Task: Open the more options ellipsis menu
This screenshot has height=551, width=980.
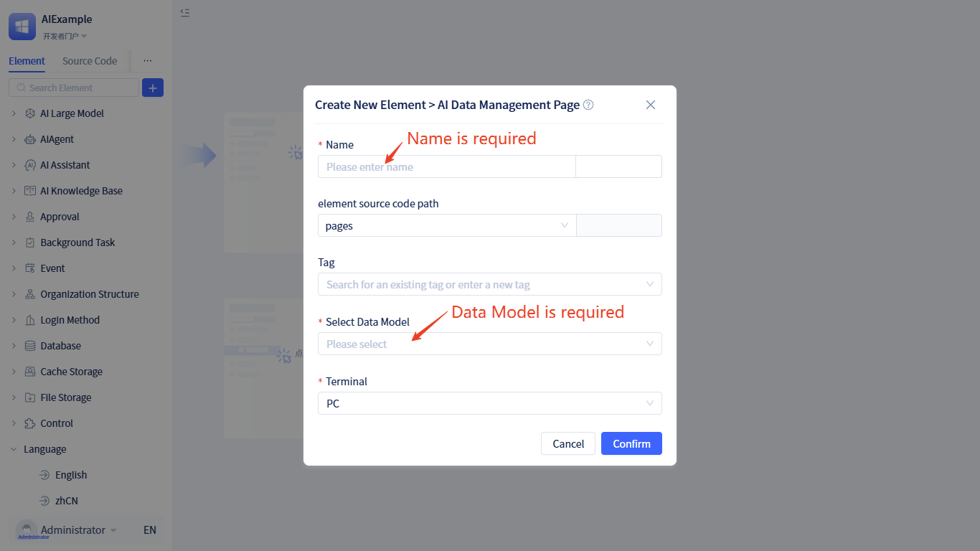Action: (x=148, y=61)
